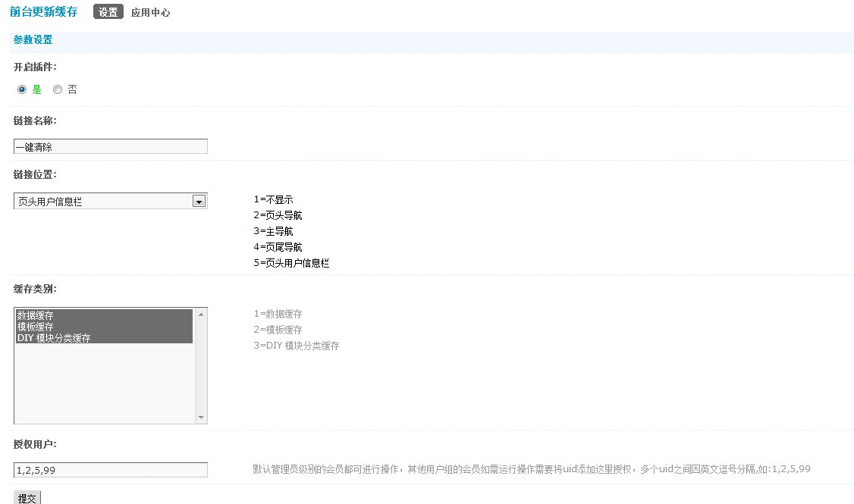Click the dropdown arrow of 链接位置

tap(199, 201)
